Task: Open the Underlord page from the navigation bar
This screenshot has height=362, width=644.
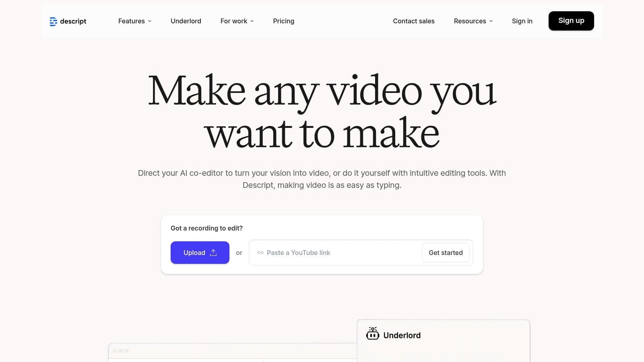Action: (186, 21)
